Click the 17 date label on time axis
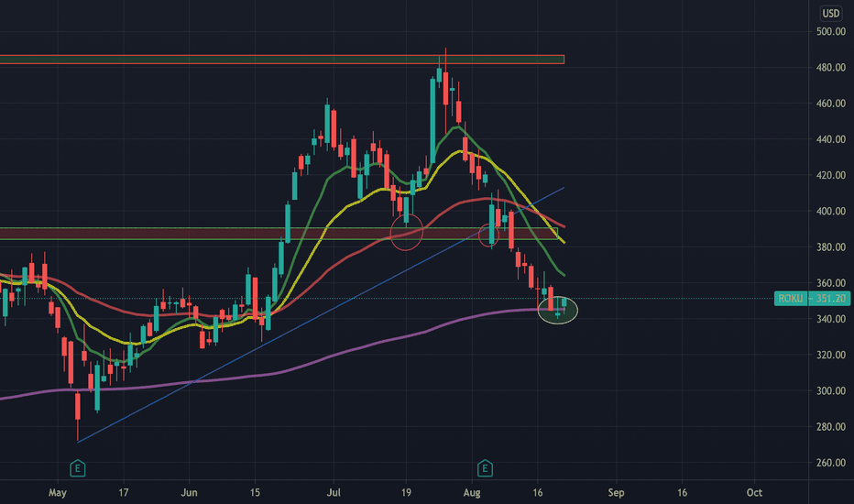The image size is (854, 504). (x=124, y=493)
